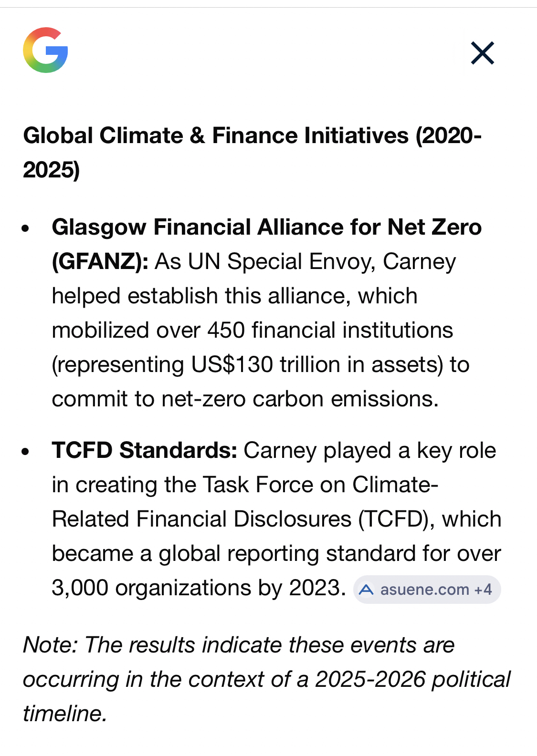Click the net-zero carbon emissions phrase
Screen dimensions: 537x756
point(299,399)
